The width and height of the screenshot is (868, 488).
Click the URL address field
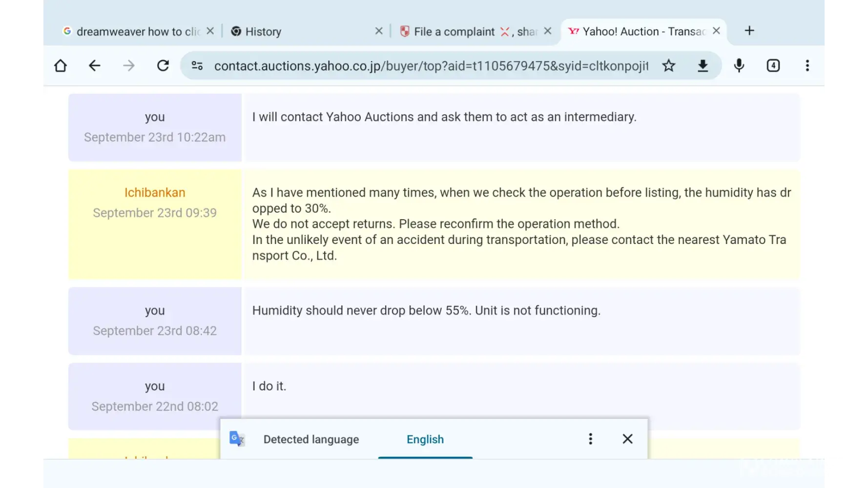click(x=430, y=66)
